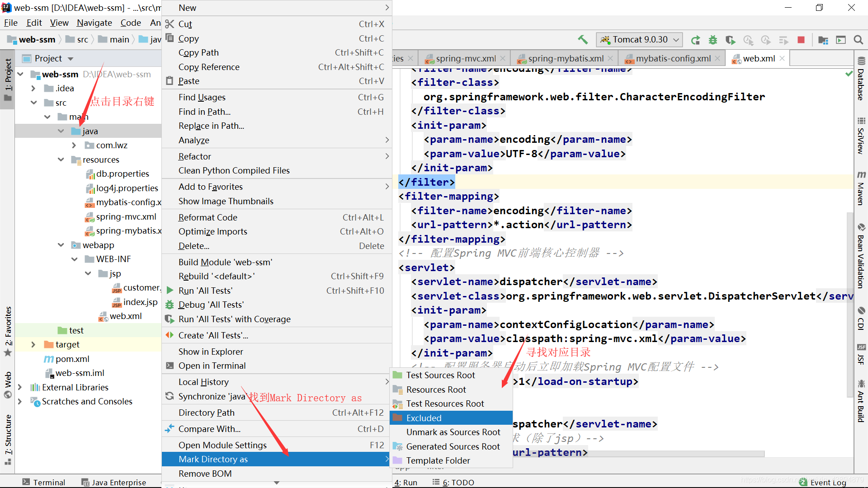Select Mark Directory as menu entry
Image resolution: width=868 pixels, height=488 pixels.
tap(277, 459)
